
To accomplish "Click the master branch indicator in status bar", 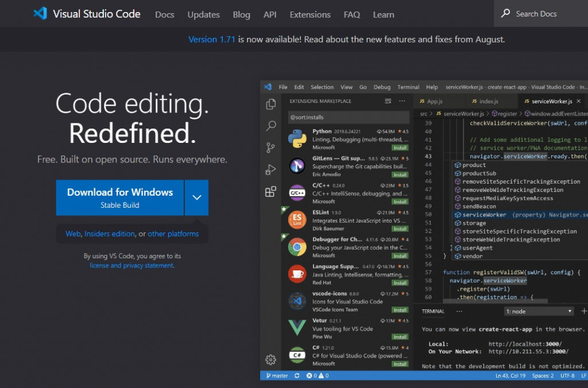I will pos(277,375).
